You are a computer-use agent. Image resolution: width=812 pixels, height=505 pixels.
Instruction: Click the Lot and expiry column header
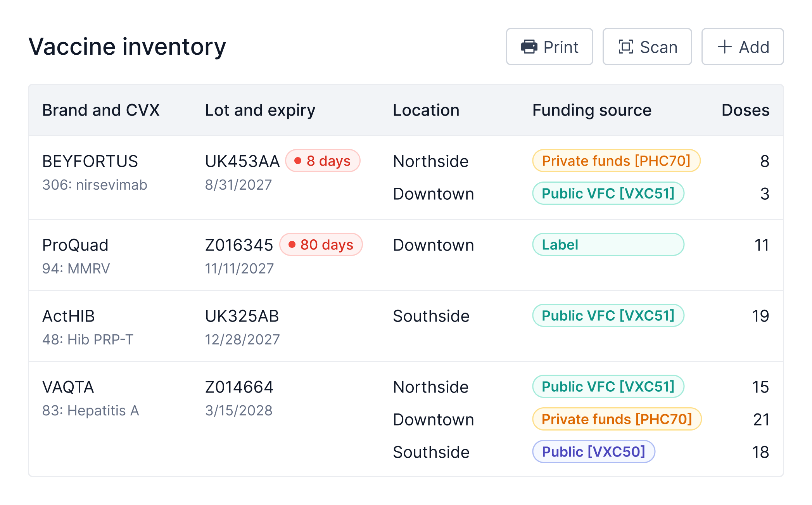point(260,111)
